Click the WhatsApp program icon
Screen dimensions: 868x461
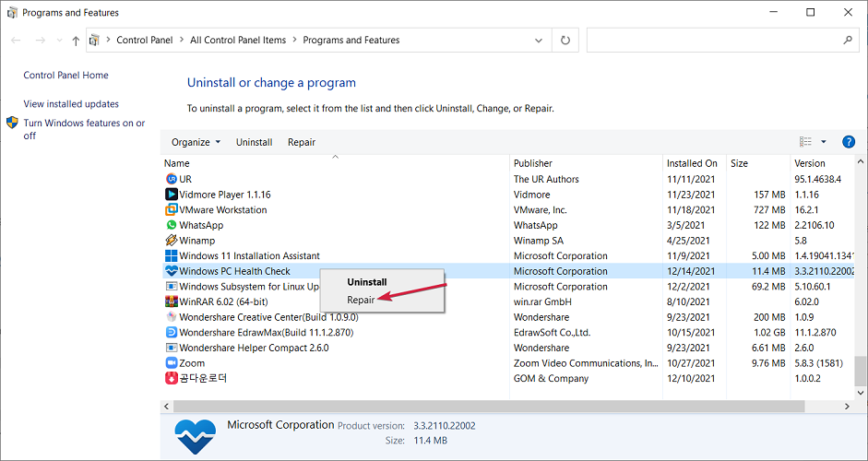click(x=171, y=225)
